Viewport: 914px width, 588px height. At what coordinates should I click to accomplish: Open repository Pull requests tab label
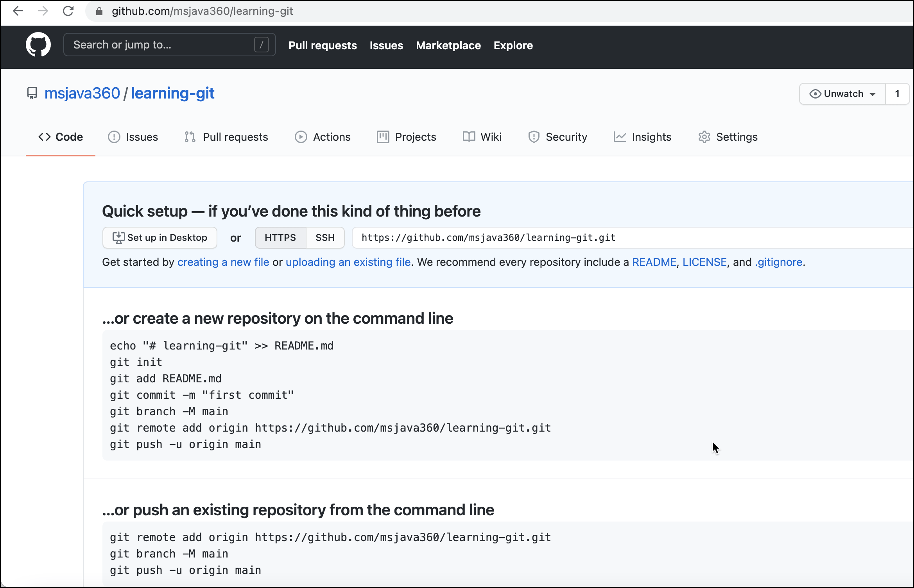coord(235,137)
